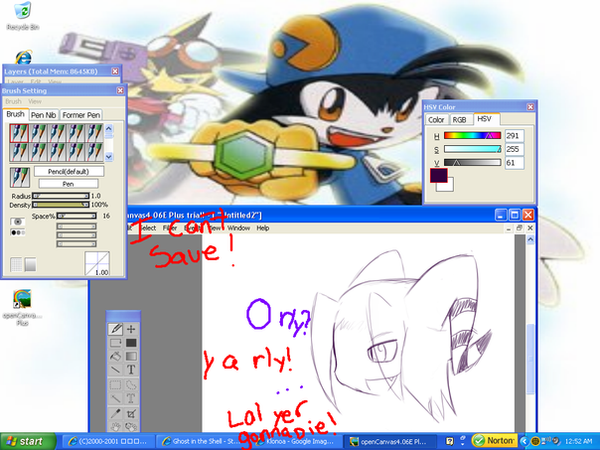Adjust the Saturation S slider
Viewport: 600px width, 450px height.
472,149
